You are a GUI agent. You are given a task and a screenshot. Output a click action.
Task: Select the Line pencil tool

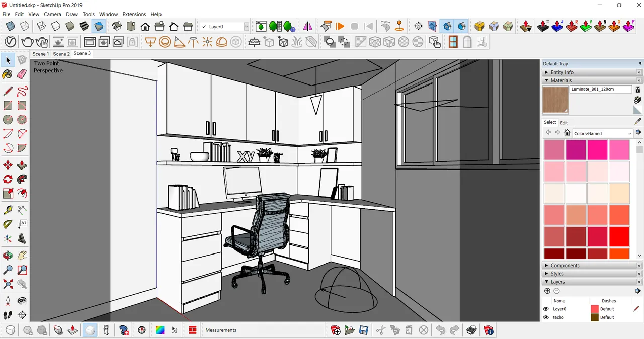click(8, 91)
